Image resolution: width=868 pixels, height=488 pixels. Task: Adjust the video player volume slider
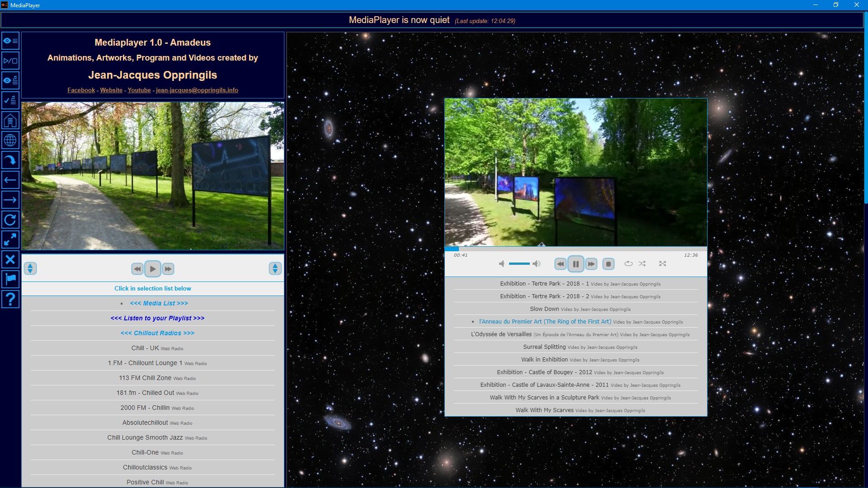click(519, 264)
